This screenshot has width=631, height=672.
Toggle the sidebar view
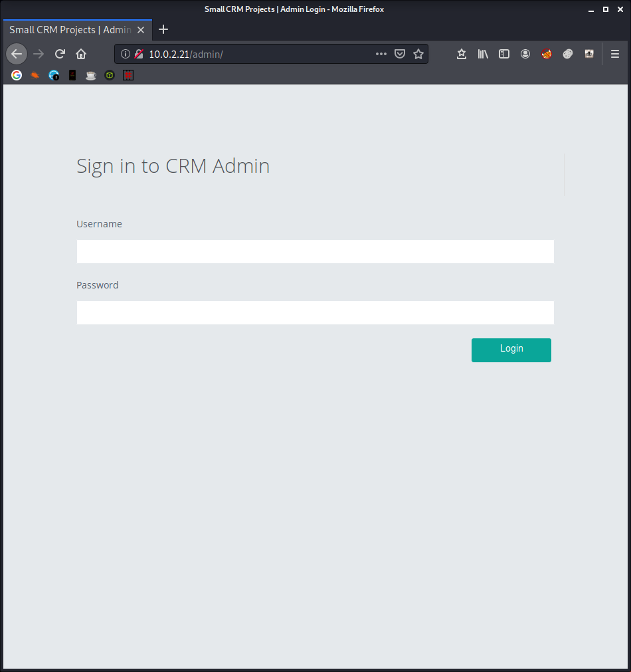click(504, 54)
